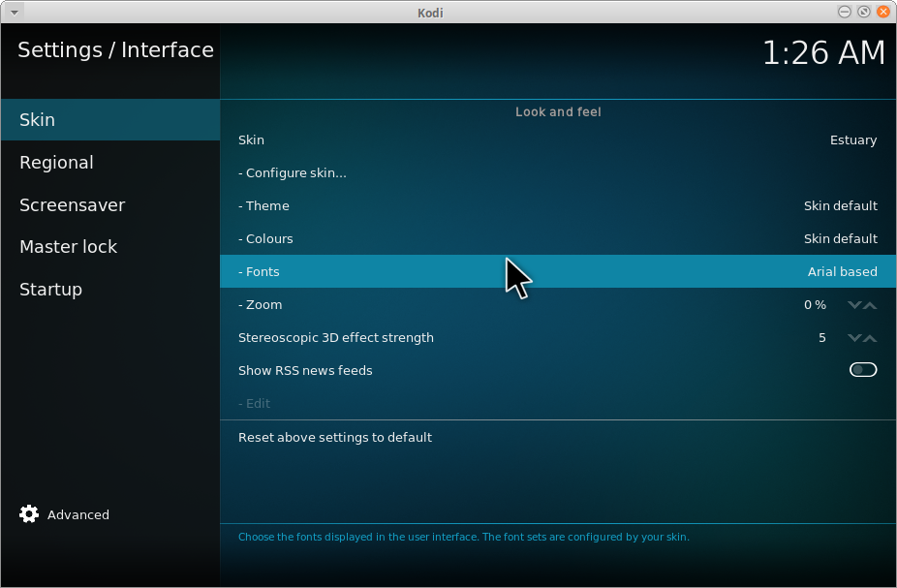This screenshot has height=588, width=897.
Task: Minimize the Kodi window
Action: coord(845,12)
